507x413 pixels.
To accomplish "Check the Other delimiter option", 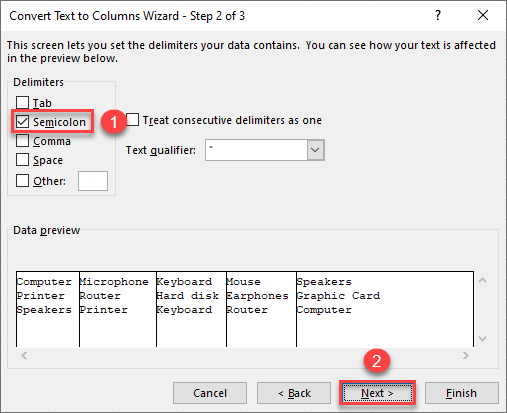I will 22,181.
